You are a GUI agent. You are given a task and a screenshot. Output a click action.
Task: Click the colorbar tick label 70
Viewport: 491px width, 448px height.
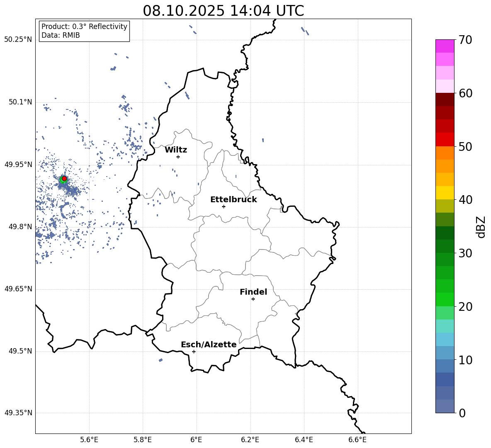pos(466,40)
